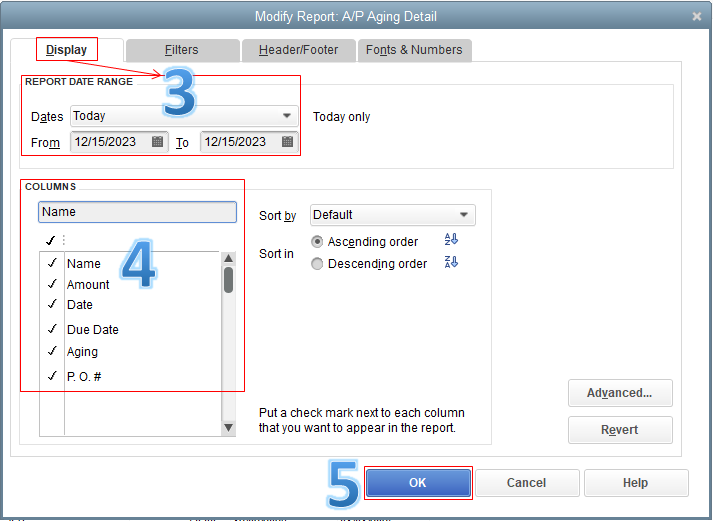The image size is (713, 521).
Task: Click the From date field
Action: 119,142
